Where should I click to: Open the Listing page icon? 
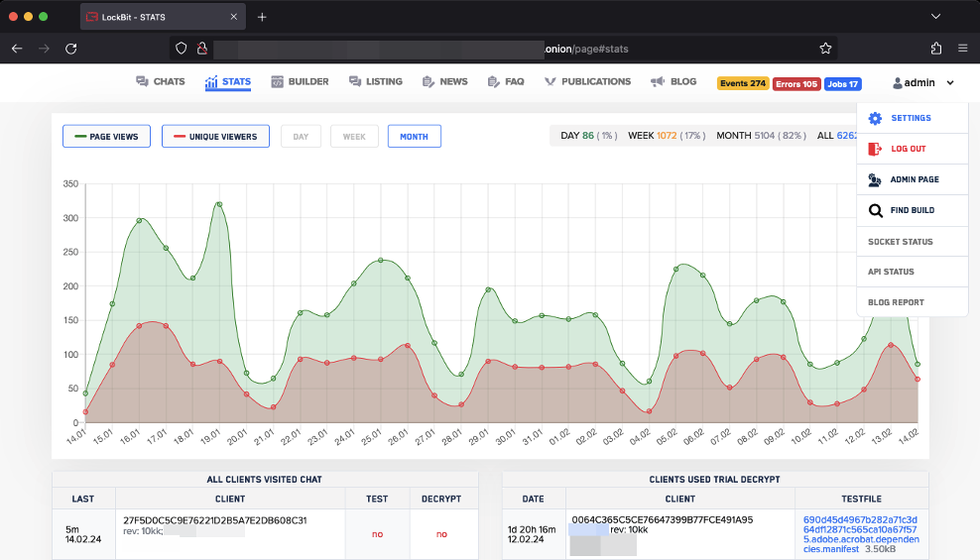pos(355,82)
